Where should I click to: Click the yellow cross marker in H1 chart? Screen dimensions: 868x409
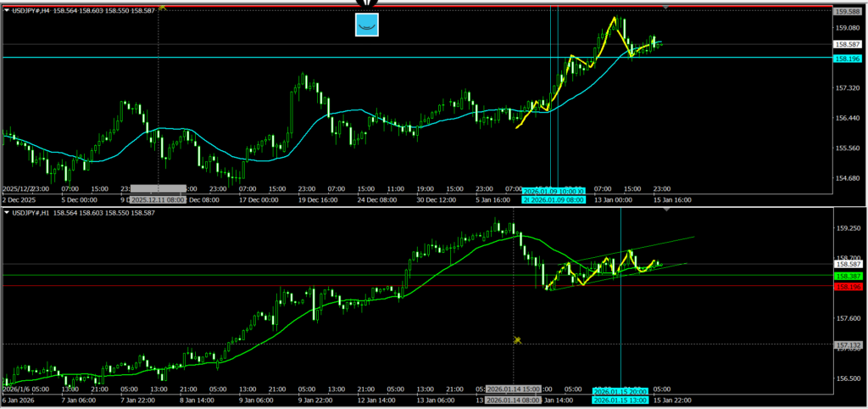[516, 339]
